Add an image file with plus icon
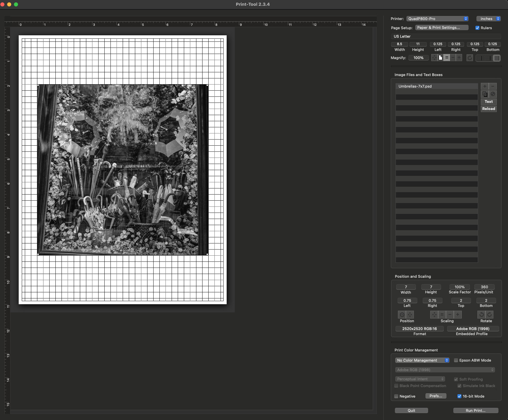Screen dimensions: 508x420 click(485, 86)
